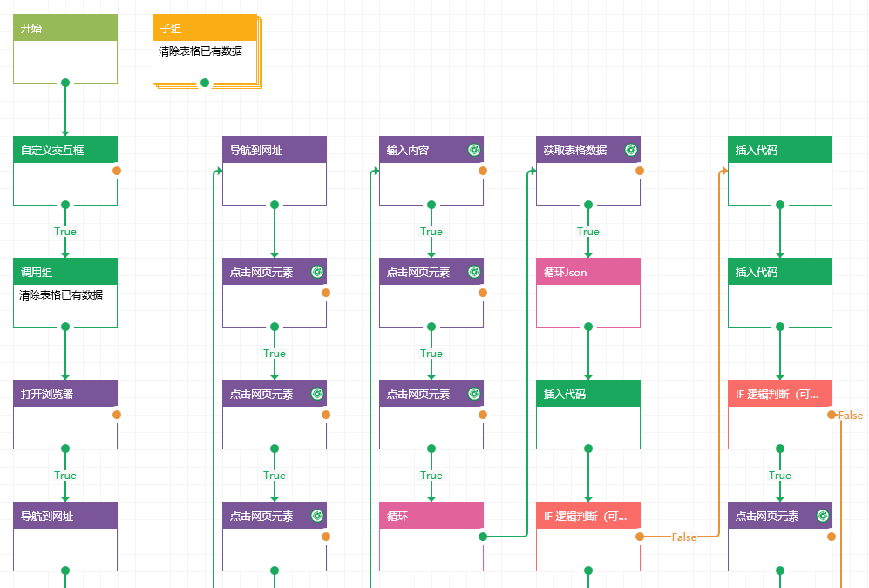Click icon on 点击网页元素 beside the False branch
Image resolution: width=869 pixels, height=588 pixels.
point(822,516)
